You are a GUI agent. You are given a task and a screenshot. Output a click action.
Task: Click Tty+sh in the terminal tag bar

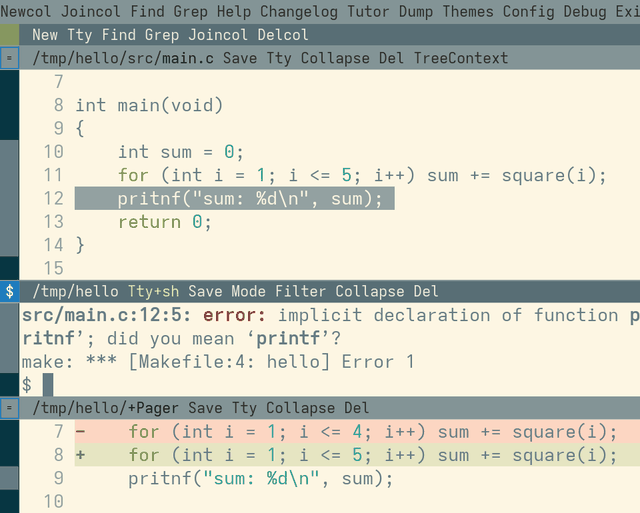point(153,291)
